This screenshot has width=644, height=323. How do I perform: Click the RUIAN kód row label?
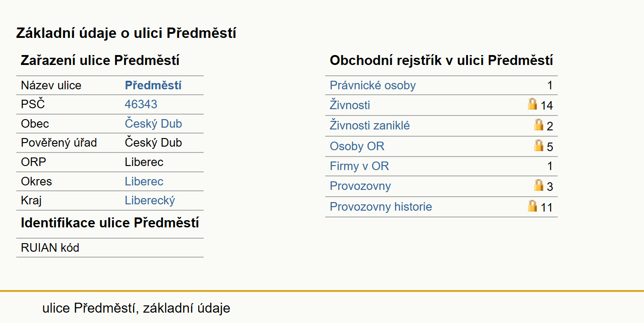[50, 248]
